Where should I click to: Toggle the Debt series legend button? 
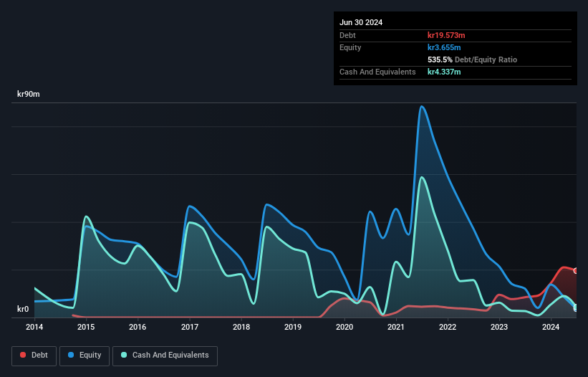click(x=34, y=355)
